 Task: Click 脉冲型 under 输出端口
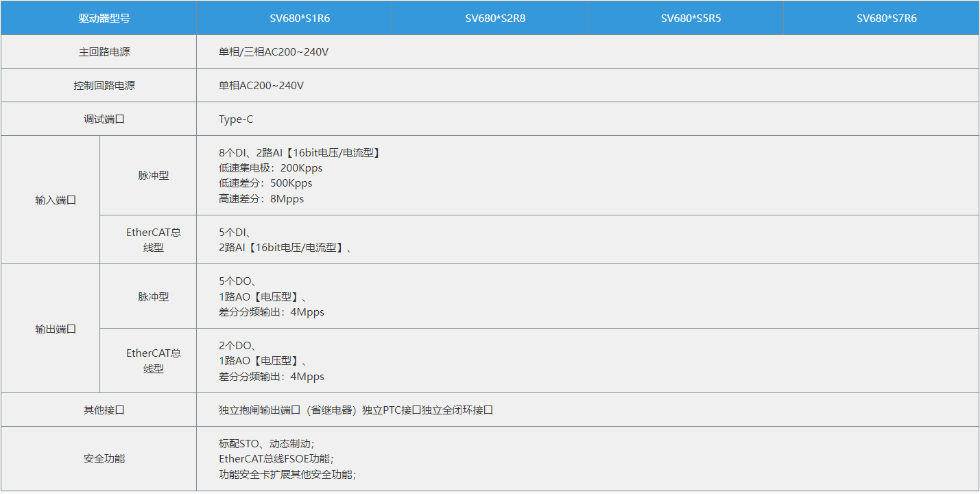(153, 296)
